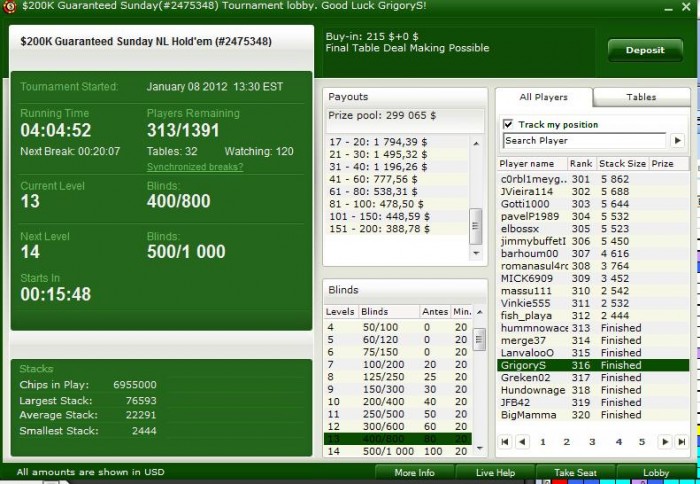Screen dimensions: 700x484
Task: Go to next page of player list
Action: click(665, 442)
